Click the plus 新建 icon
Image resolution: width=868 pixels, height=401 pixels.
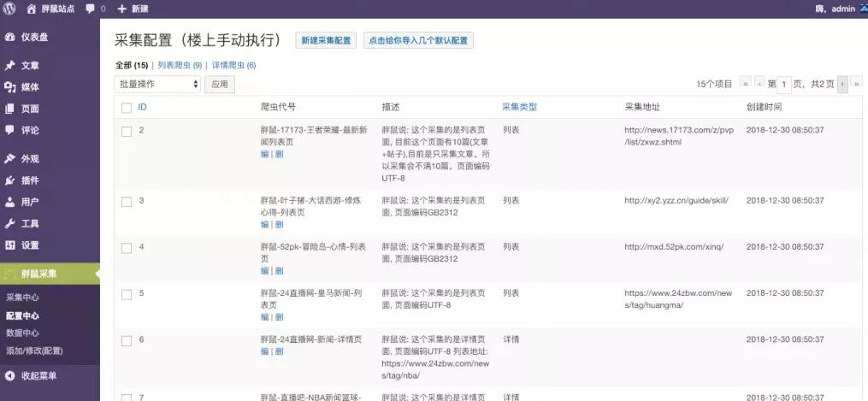121,9
